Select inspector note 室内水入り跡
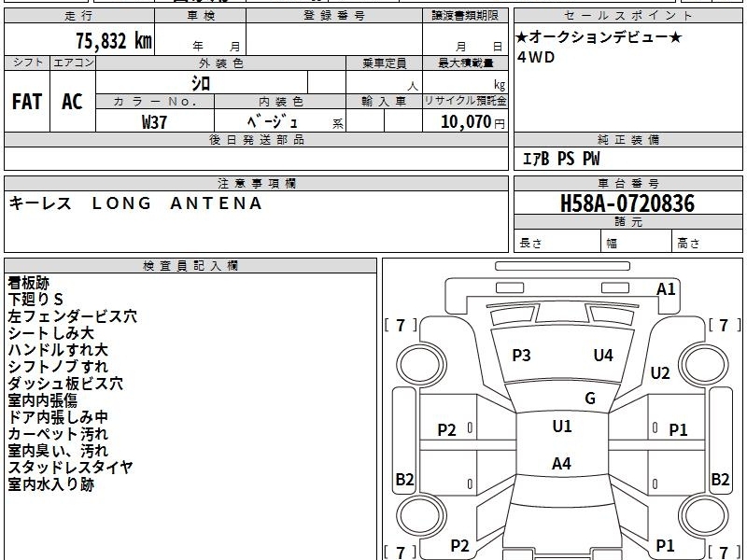Viewport: 747px width, 560px height. (51, 484)
